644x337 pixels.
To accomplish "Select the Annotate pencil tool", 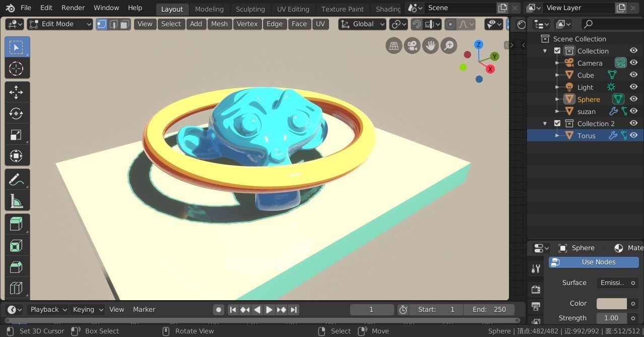I will 17,179.
